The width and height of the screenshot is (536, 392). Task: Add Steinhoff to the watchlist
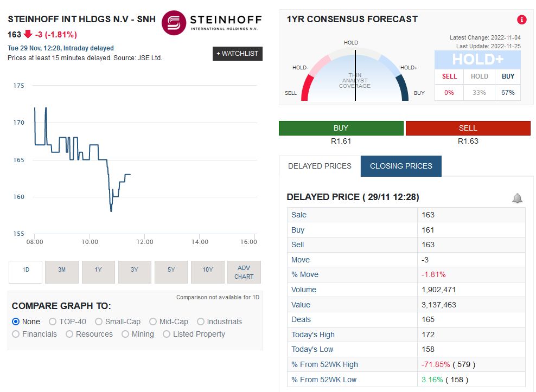click(238, 54)
